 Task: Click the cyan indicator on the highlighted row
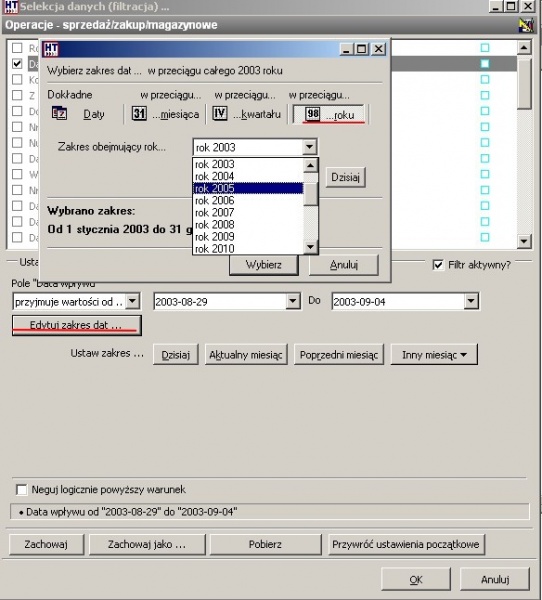[x=485, y=64]
